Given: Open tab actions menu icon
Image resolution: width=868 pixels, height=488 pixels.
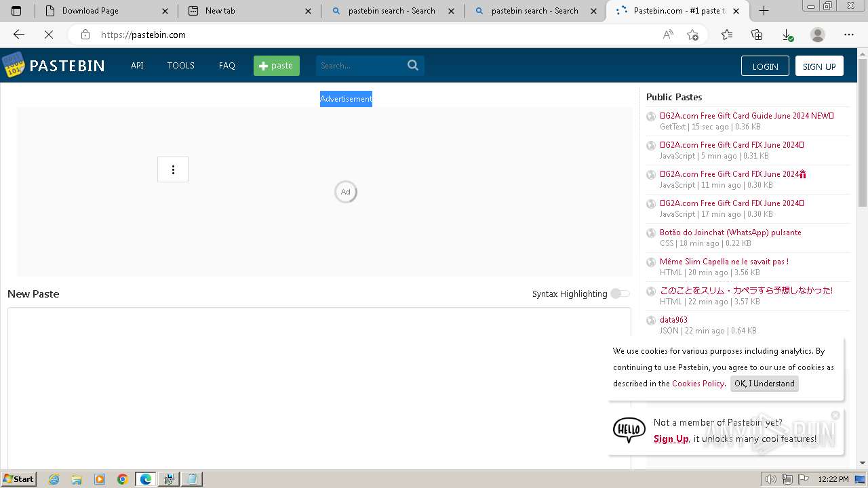Looking at the screenshot, I should click(16, 11).
